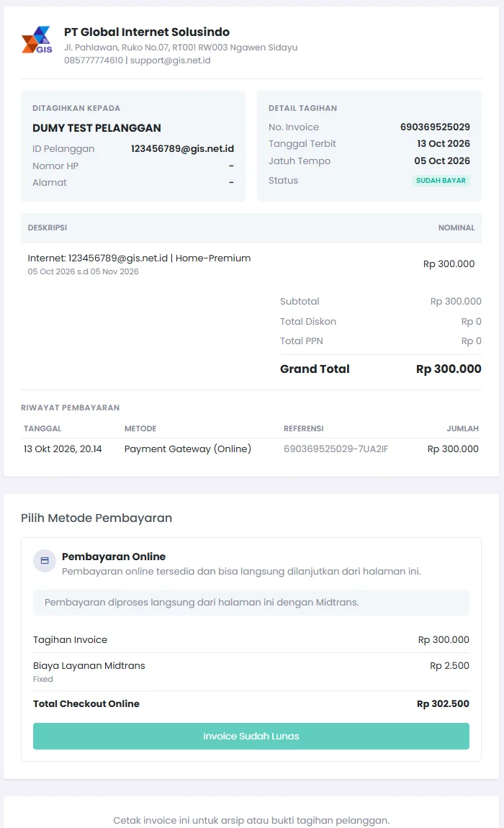Click the Biaya Layanan Midtrans row label

(89, 666)
